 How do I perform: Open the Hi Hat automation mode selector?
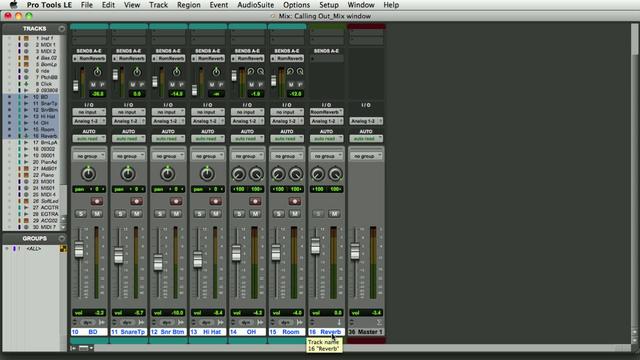tap(208, 139)
